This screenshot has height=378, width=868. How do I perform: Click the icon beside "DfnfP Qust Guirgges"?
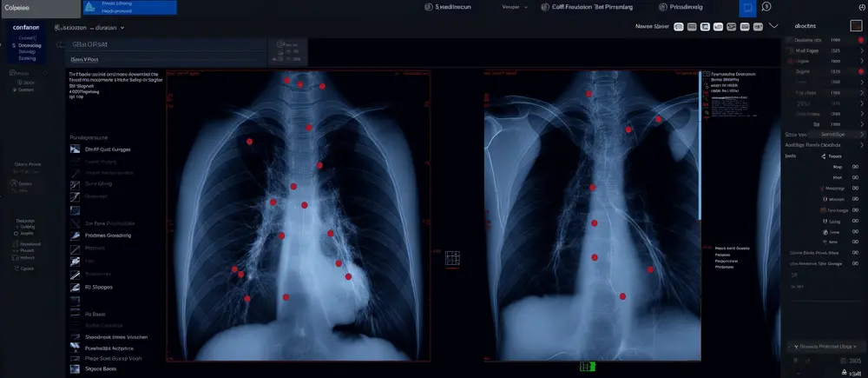(x=76, y=149)
